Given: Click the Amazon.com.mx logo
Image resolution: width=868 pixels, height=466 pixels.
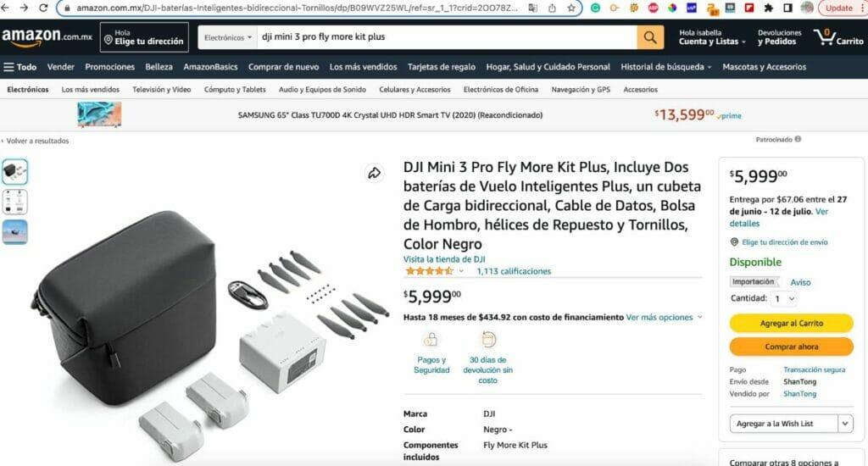Looking at the screenshot, I should coord(46,37).
